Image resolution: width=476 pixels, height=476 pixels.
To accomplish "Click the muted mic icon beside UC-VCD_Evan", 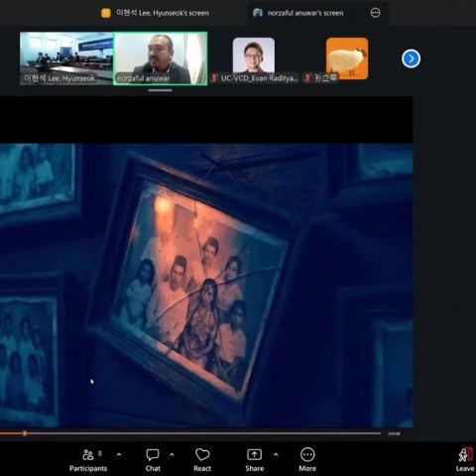I will point(214,78).
